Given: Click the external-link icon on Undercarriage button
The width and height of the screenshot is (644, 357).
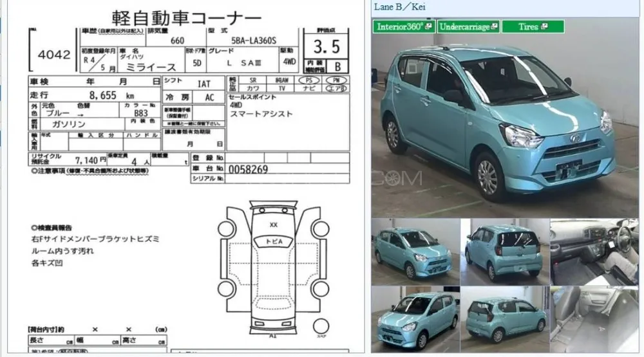Looking at the screenshot, I should pyautogui.click(x=494, y=26).
